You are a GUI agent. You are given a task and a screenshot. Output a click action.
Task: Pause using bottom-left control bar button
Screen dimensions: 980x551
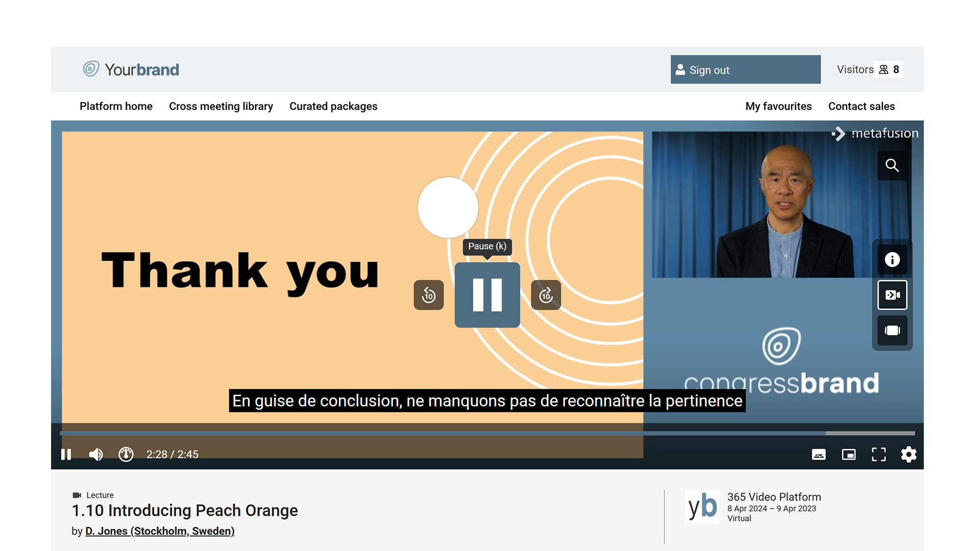point(66,454)
